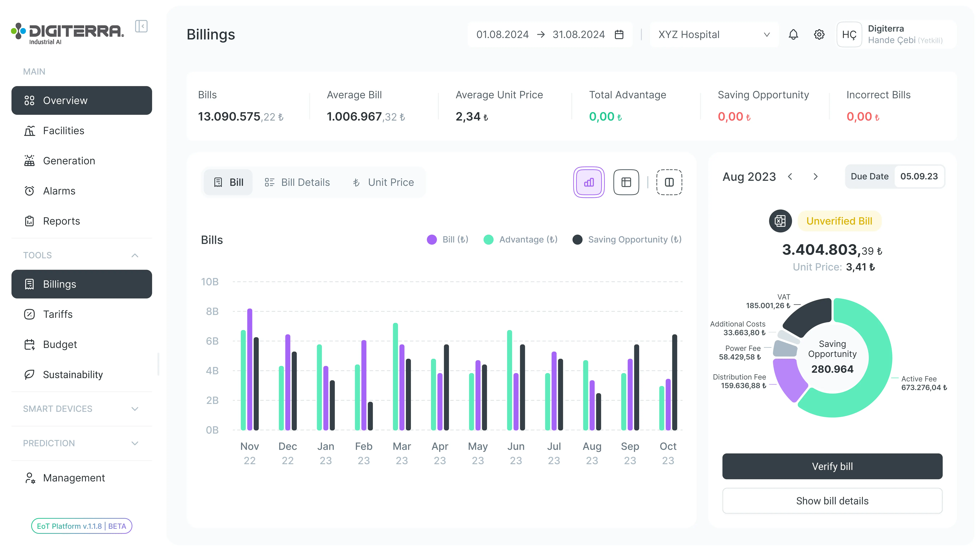The width and height of the screenshot is (980, 551).
Task: Click the calendar icon in date range
Action: 619,35
